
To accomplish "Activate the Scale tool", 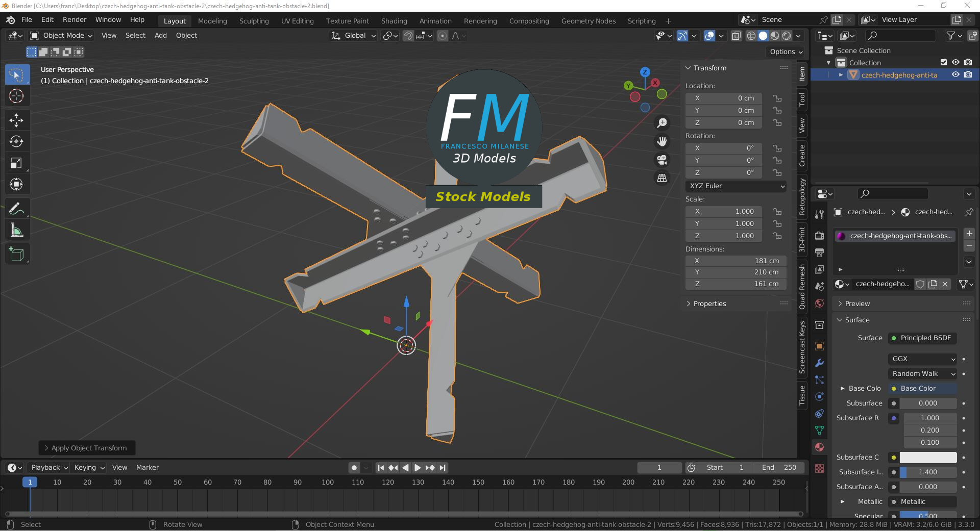I will coord(16,163).
